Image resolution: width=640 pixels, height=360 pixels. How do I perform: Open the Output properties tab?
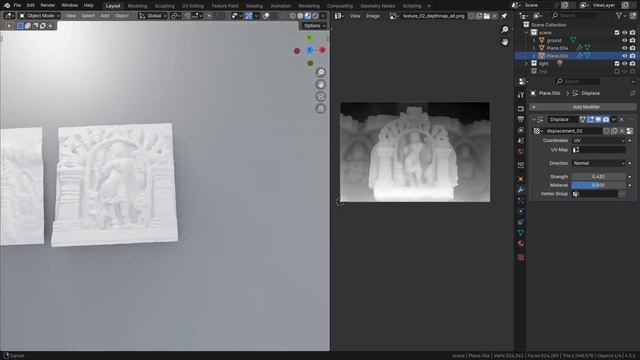[x=520, y=119]
